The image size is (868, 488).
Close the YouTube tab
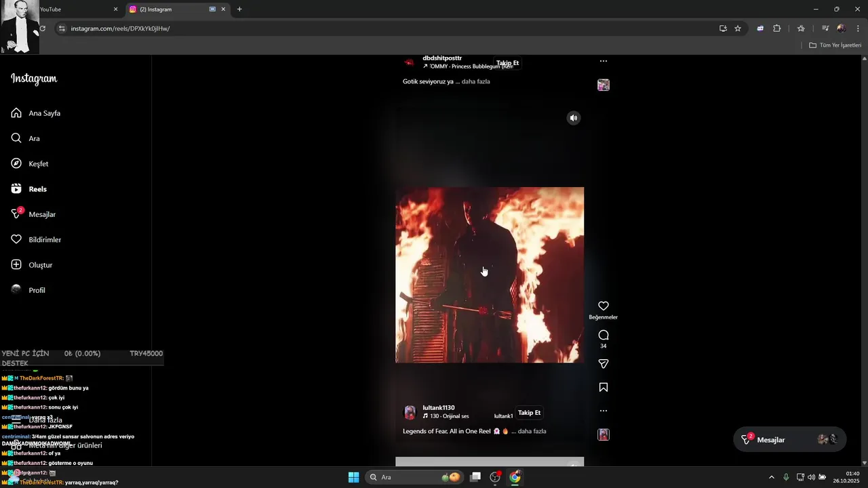[115, 9]
